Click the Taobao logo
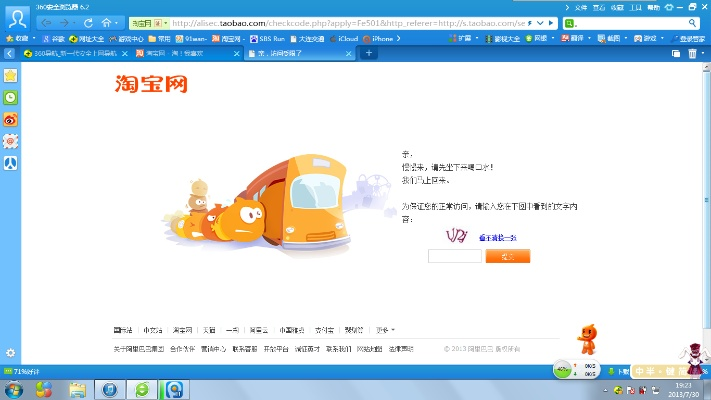The image size is (711, 400). 150,85
